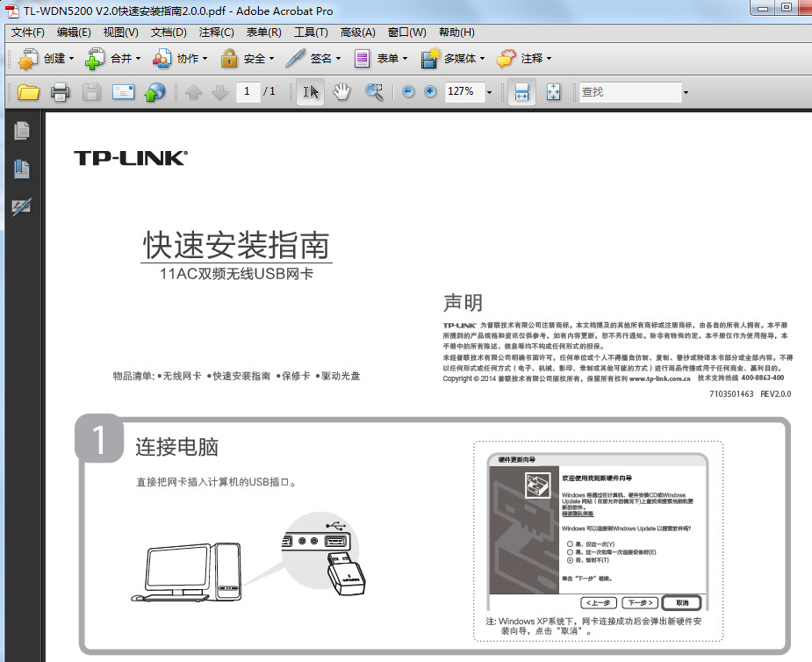Open the Pages panel in sidebar
Screen dimensions: 812x662
click(22, 131)
